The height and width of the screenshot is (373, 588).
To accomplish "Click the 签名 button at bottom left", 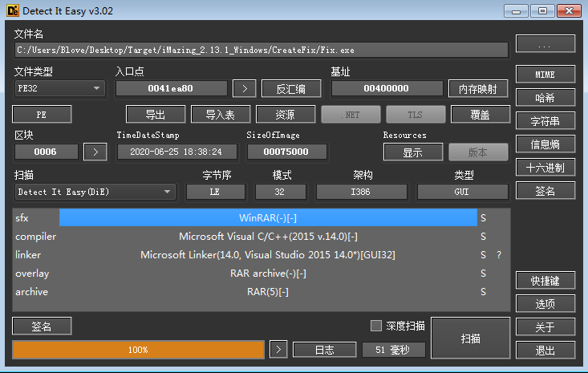I will click(x=42, y=326).
